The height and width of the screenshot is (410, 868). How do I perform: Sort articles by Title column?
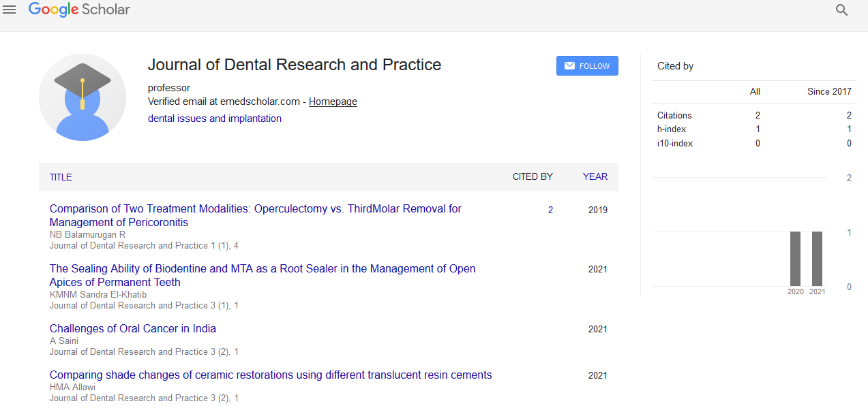tap(61, 177)
